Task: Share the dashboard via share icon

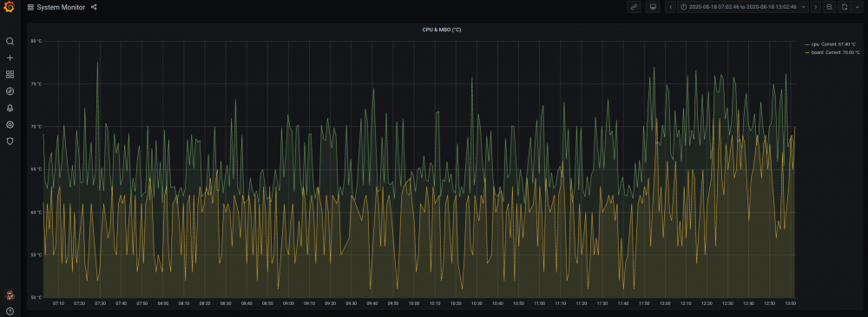Action: click(x=94, y=7)
